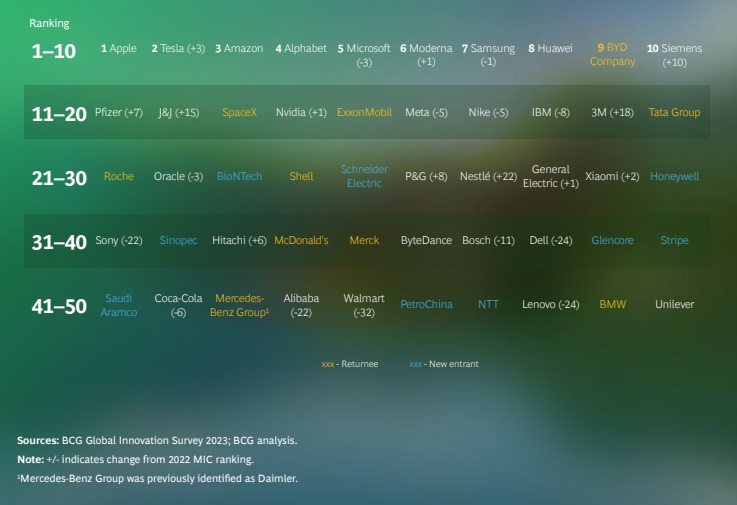
Task: Click the '21–30' ranking row label
Action: (59, 178)
